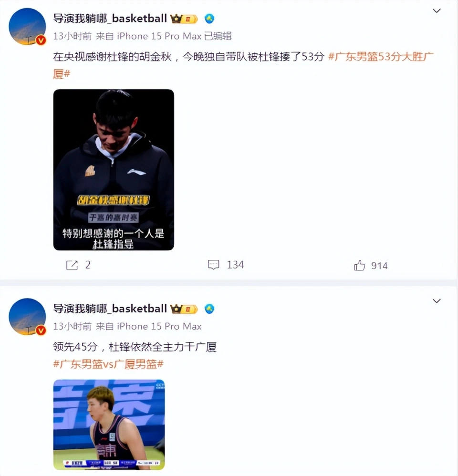Open hashtag #广东男篮vs广厦男篮#
The width and height of the screenshot is (458, 476).
point(108,364)
